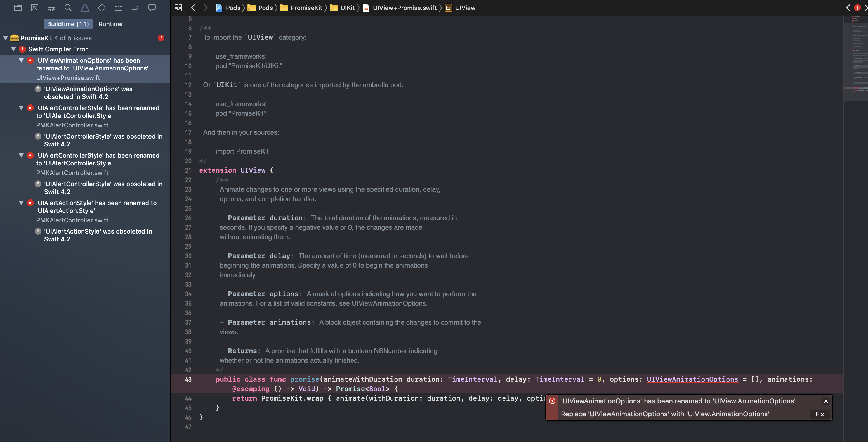Click the 'promise' function name on line 43
The image size is (868, 442).
coord(304,379)
